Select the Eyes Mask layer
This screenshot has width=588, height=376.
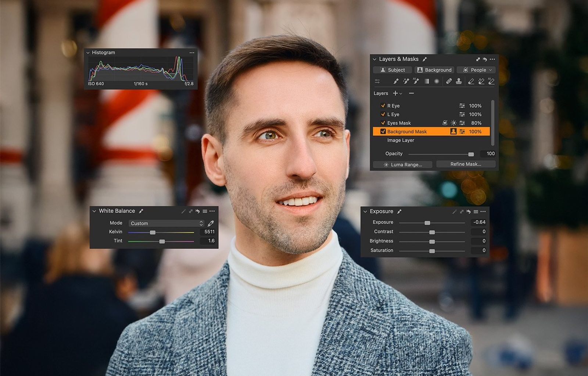point(431,123)
